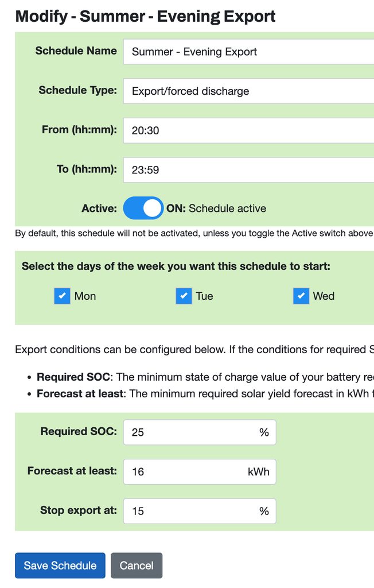Click the Modify - Summer - Evening Export heading
This screenshot has height=588, width=374.
point(145,16)
